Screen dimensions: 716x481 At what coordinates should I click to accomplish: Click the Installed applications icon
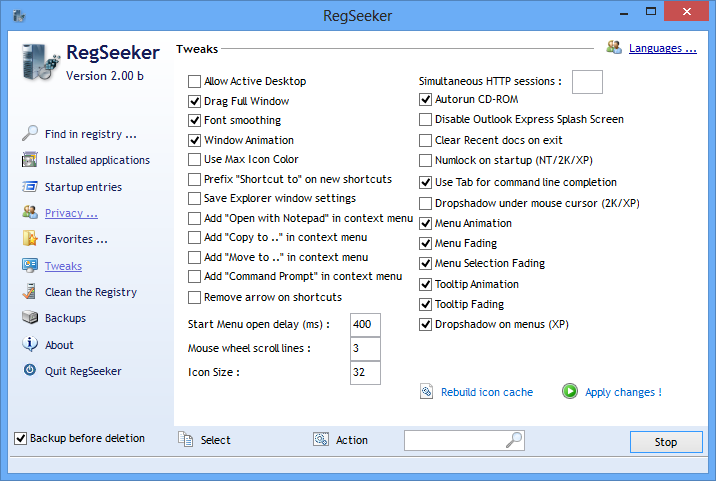(29, 160)
